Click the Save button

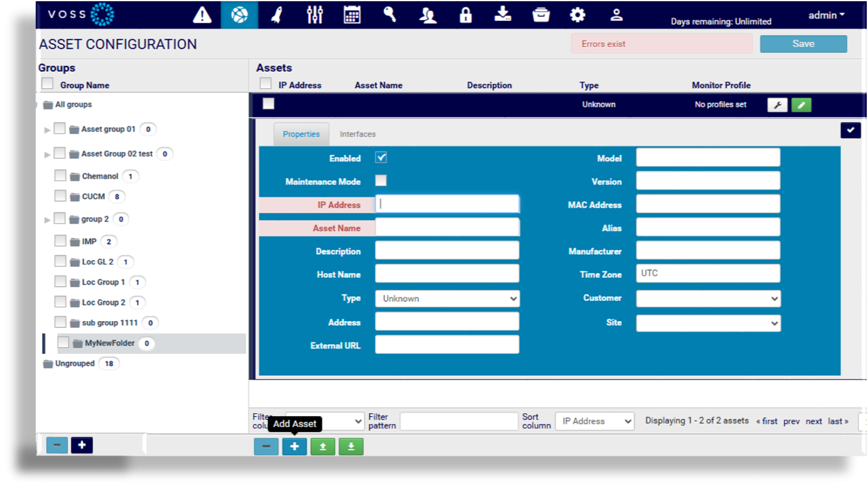point(803,44)
